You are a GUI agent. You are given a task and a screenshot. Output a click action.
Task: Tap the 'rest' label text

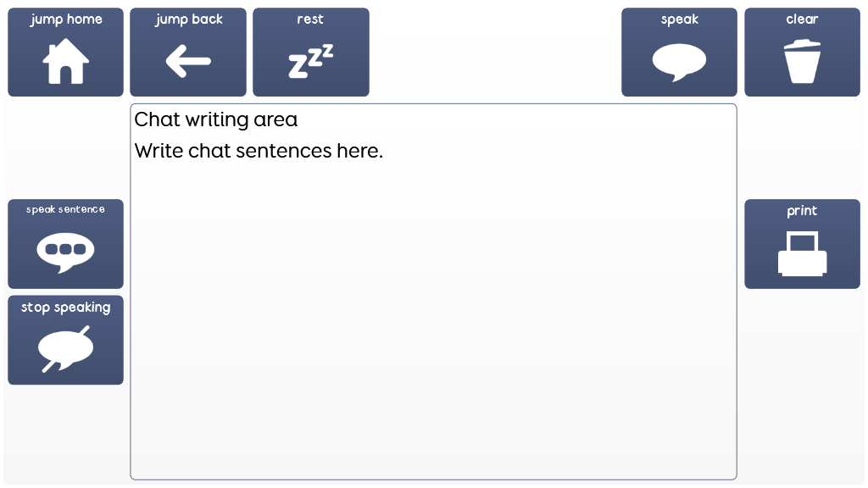tap(310, 19)
